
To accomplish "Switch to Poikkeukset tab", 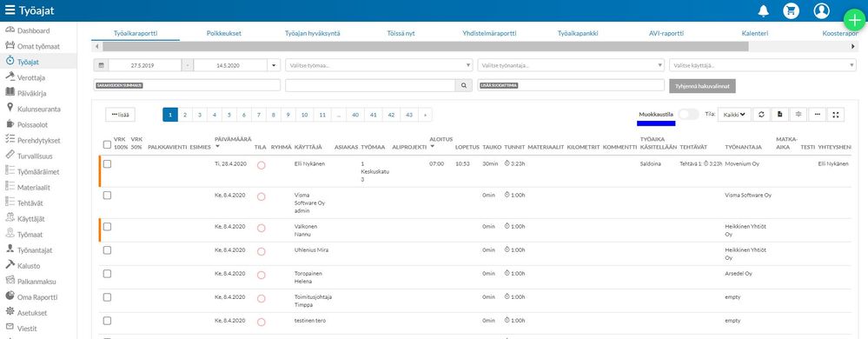I will point(223,33).
